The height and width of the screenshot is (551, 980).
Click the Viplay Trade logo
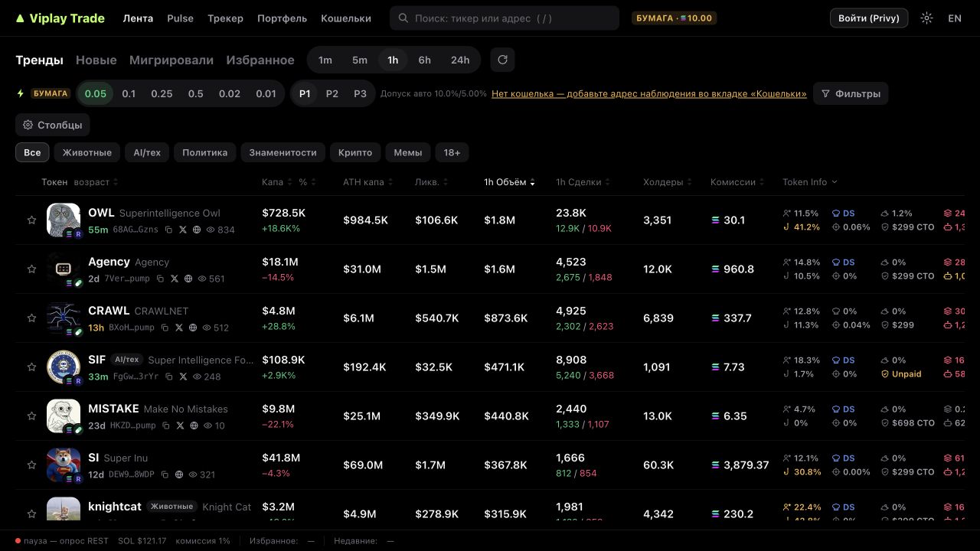(60, 18)
